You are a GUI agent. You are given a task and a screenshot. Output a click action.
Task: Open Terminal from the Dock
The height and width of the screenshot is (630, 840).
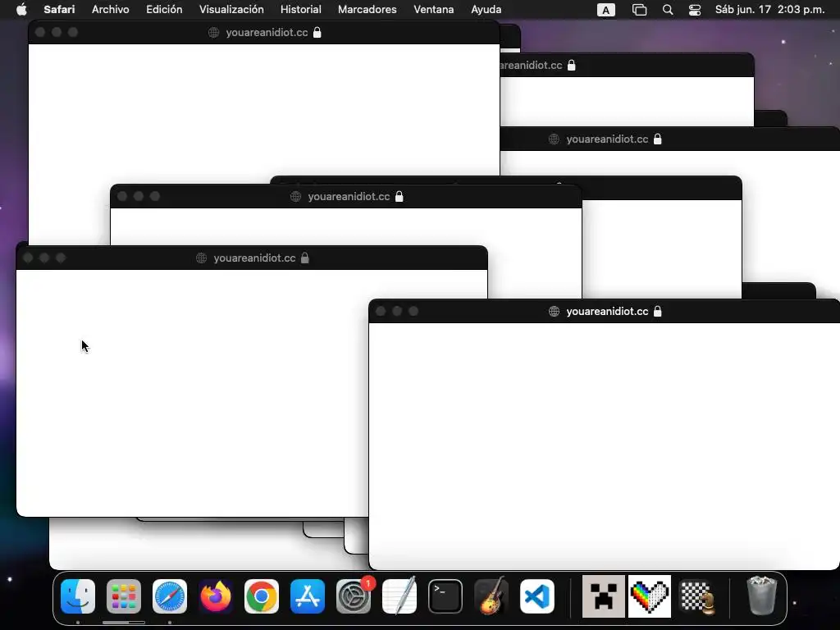pyautogui.click(x=445, y=596)
